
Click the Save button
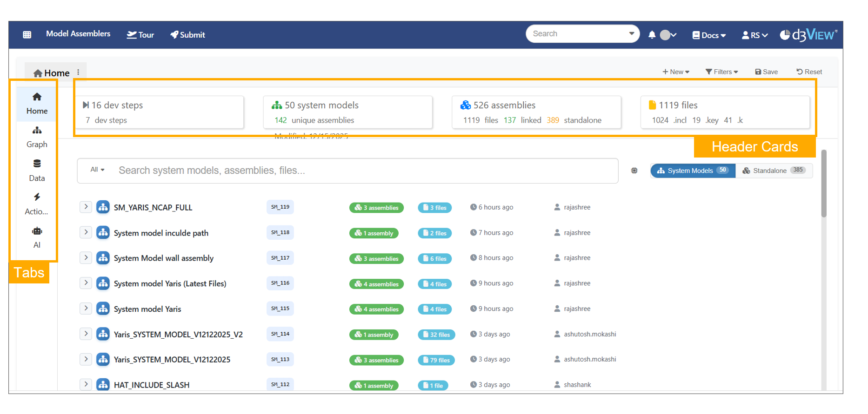766,72
